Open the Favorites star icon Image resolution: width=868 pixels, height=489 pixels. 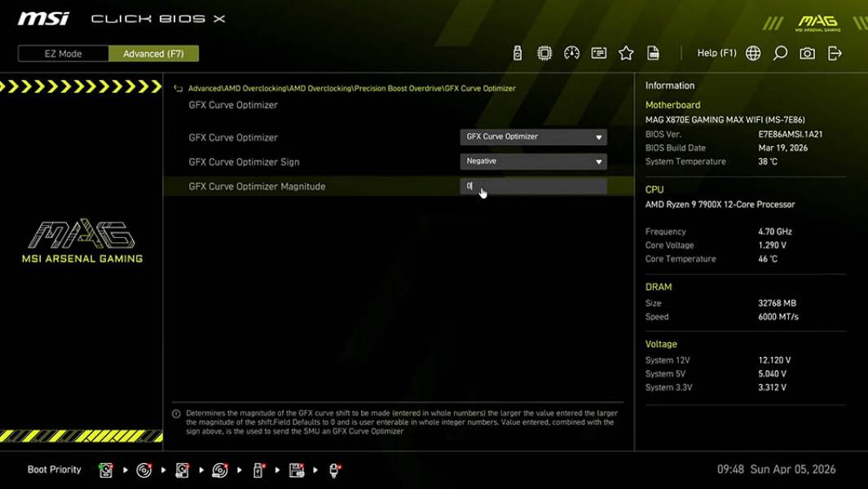click(x=626, y=52)
